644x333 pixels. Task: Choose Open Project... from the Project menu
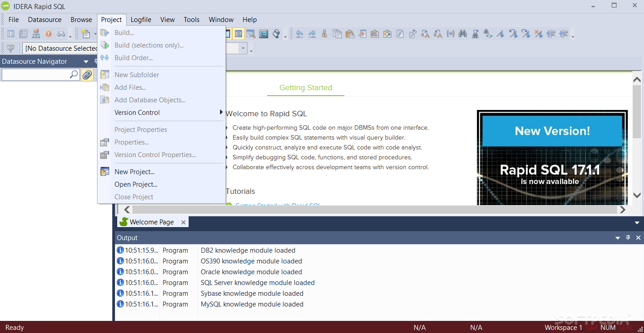click(x=162, y=184)
